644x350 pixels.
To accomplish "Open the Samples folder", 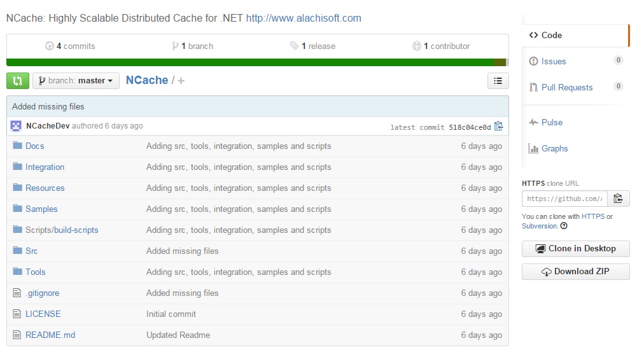I will 41,209.
